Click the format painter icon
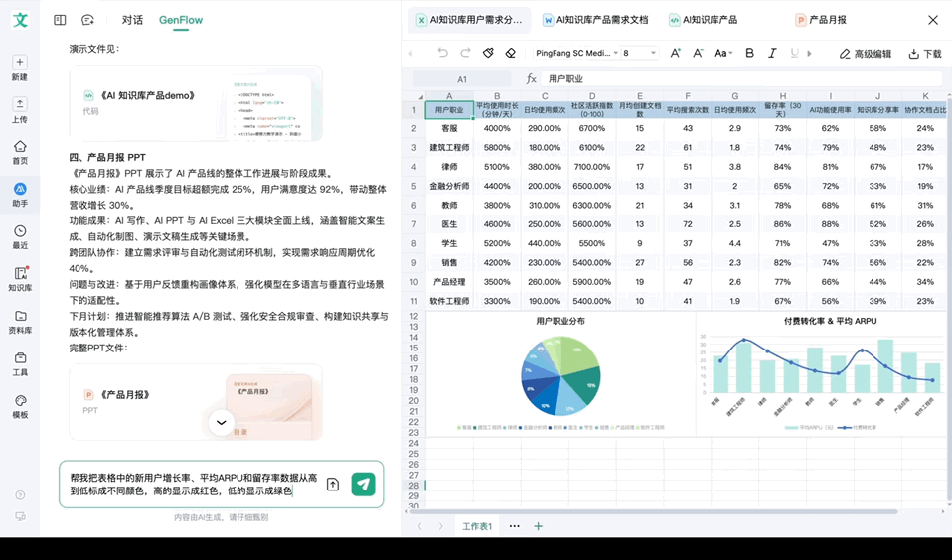Image resolution: width=952 pixels, height=560 pixels. point(488,53)
